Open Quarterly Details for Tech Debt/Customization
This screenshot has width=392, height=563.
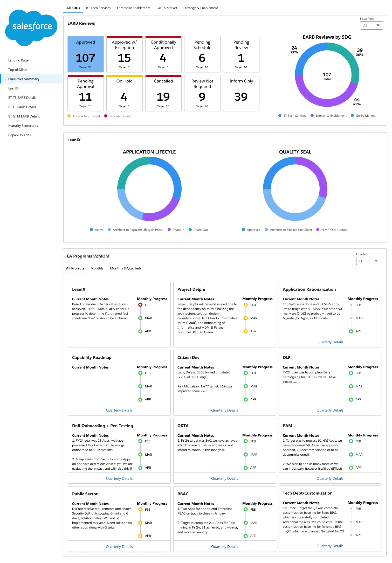(x=330, y=546)
